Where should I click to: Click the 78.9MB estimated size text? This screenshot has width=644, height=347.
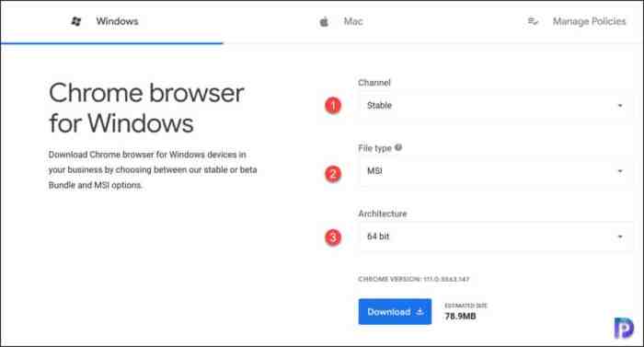(x=460, y=316)
